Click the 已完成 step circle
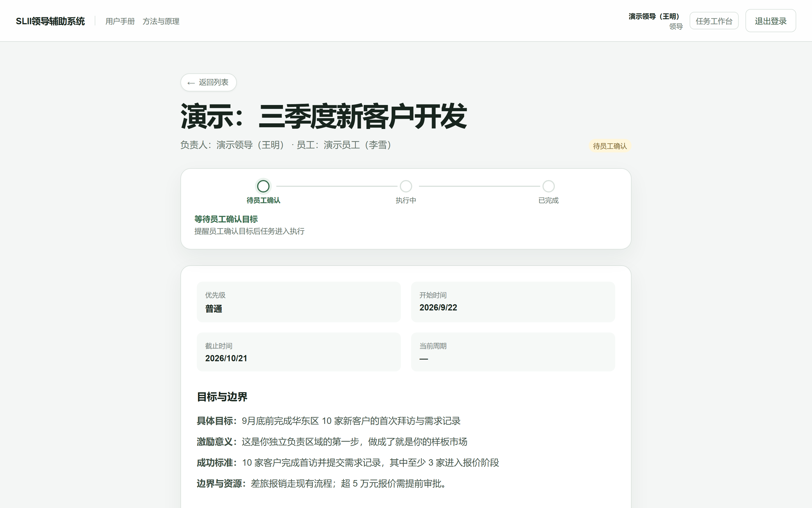Viewport: 812px width, 508px height. click(548, 186)
